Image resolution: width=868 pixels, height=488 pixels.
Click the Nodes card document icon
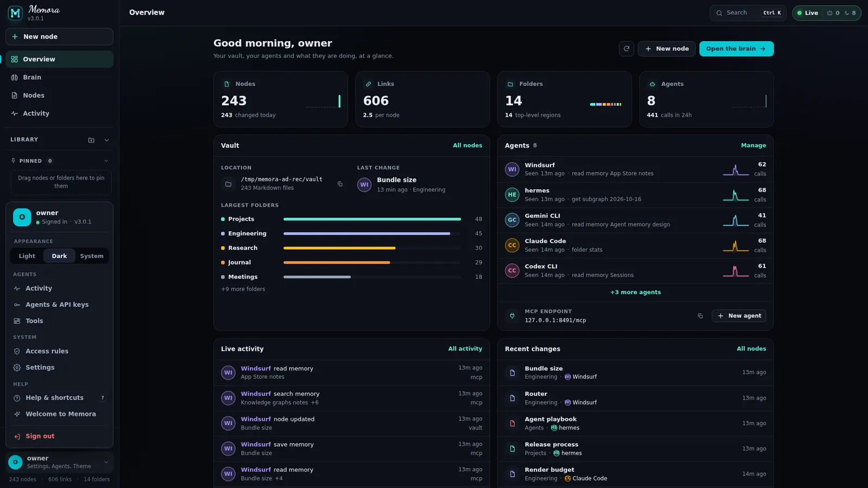pyautogui.click(x=227, y=84)
